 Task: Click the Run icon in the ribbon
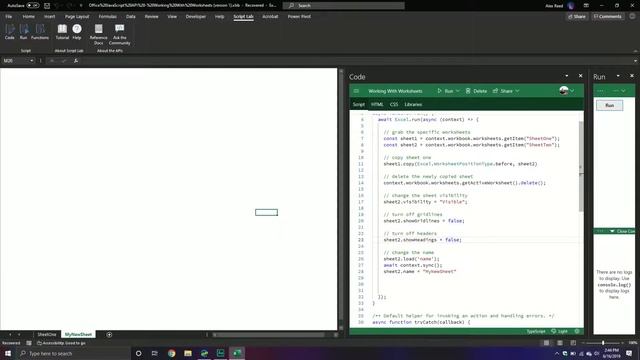coord(23,32)
